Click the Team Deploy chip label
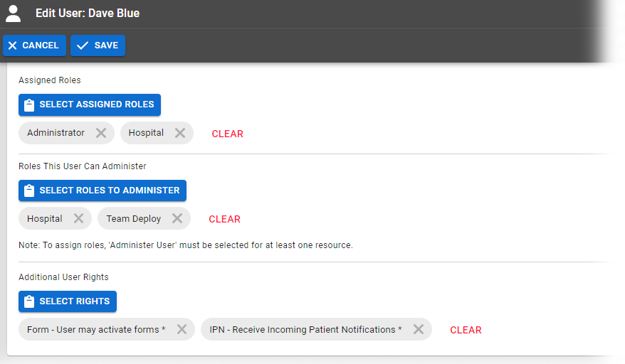Image resolution: width=625 pixels, height=364 pixels. (x=134, y=219)
